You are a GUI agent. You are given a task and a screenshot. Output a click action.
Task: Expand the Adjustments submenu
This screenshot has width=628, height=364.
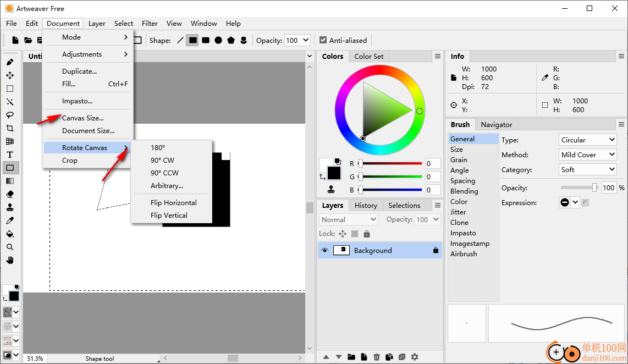88,54
